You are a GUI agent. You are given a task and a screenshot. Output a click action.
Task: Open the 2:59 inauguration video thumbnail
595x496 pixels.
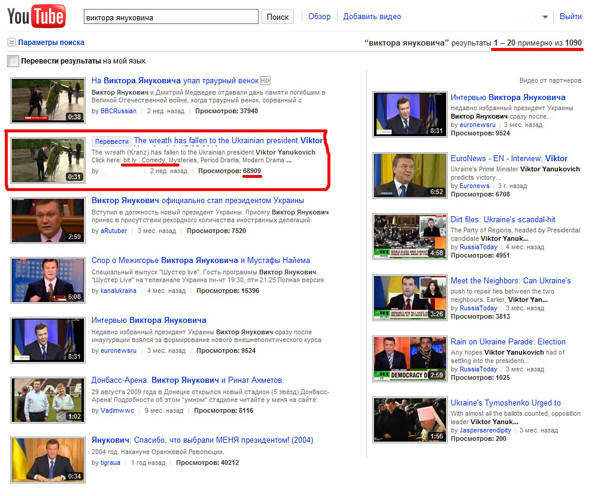tap(48, 220)
